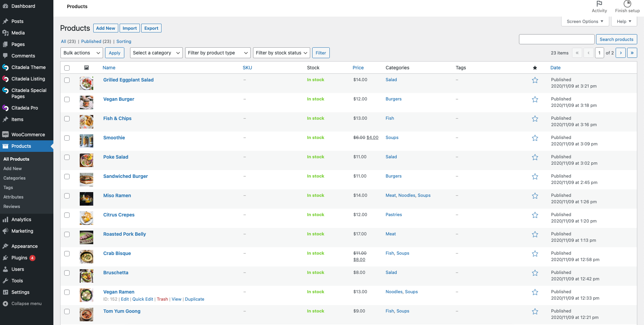644x325 pixels.
Task: Open Filter by stock status dropdown
Action: (x=281, y=53)
